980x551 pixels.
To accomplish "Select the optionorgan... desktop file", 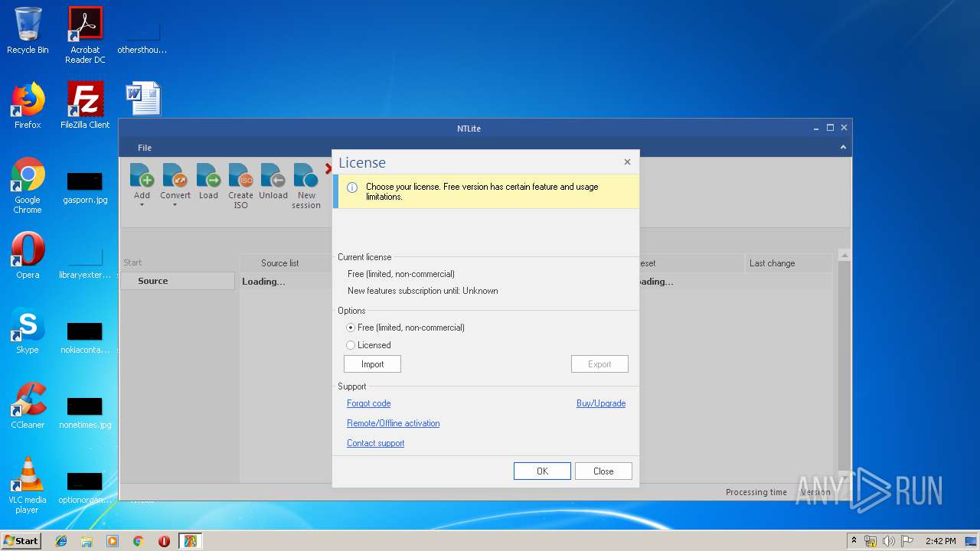I will coord(85,487).
